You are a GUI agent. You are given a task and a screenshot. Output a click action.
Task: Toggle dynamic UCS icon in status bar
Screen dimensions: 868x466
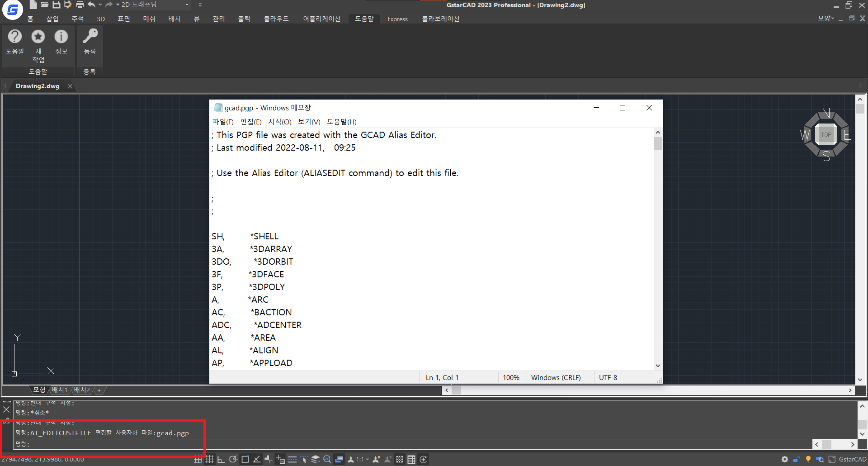[269, 460]
